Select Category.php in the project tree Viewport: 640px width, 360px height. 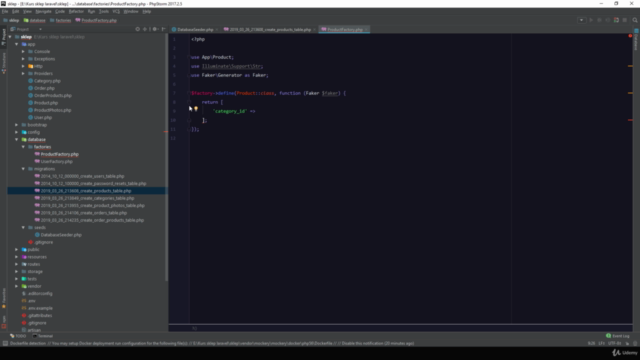tap(44, 81)
